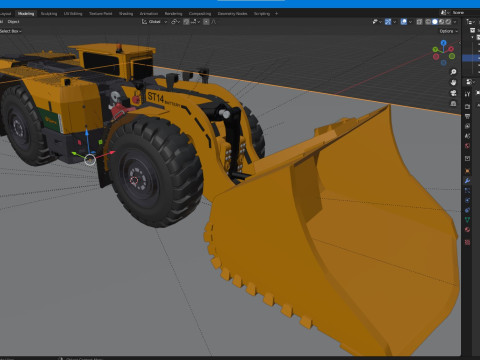Image resolution: width=480 pixels, height=360 pixels.
Task: Add a new workspace with plus button
Action: coord(276,14)
